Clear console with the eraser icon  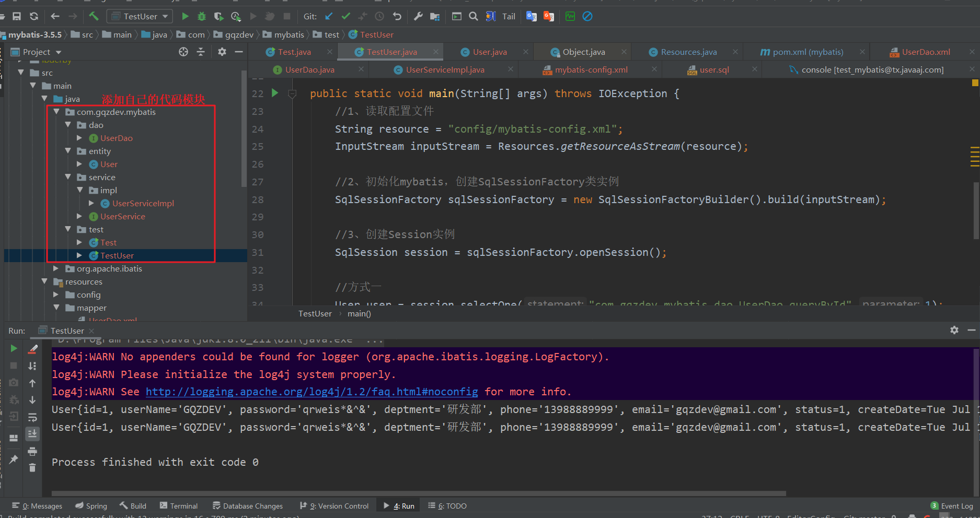click(x=32, y=348)
